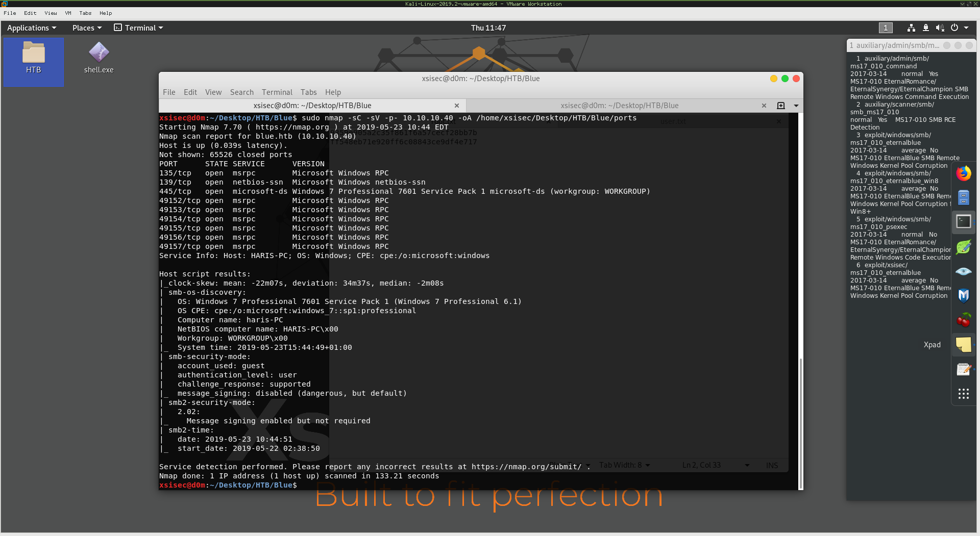
Task: Click the 135/tcp msrpc row
Action: point(274,173)
